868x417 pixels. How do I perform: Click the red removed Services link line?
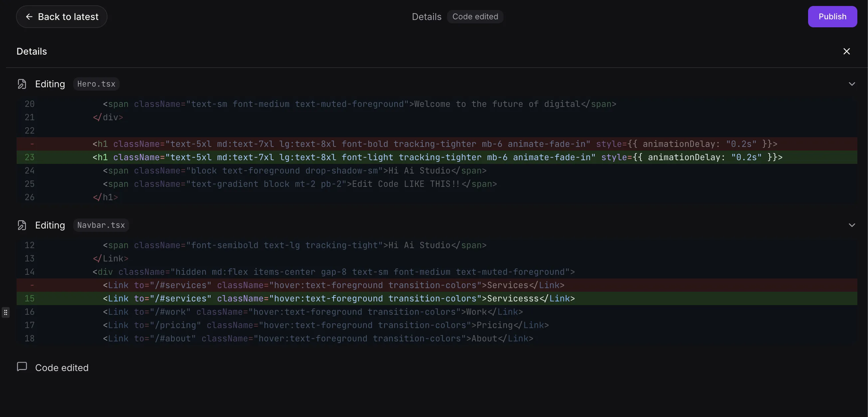tap(333, 285)
